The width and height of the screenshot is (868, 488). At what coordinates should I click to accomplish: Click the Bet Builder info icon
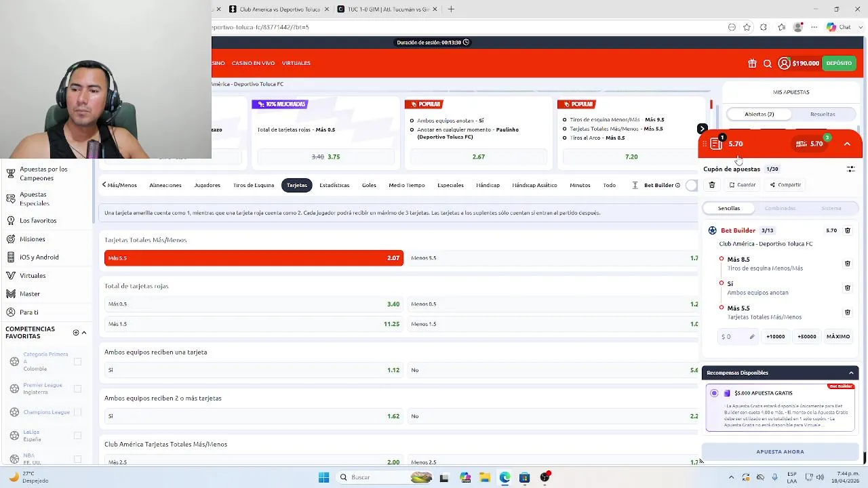(x=677, y=185)
